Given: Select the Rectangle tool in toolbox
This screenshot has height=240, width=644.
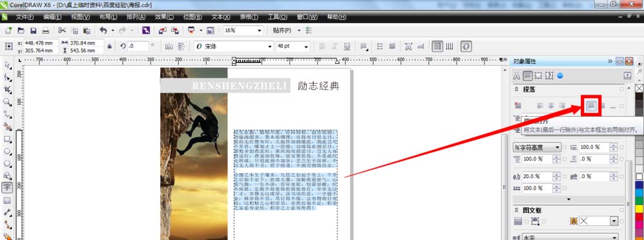Looking at the screenshot, I should click(7, 139).
